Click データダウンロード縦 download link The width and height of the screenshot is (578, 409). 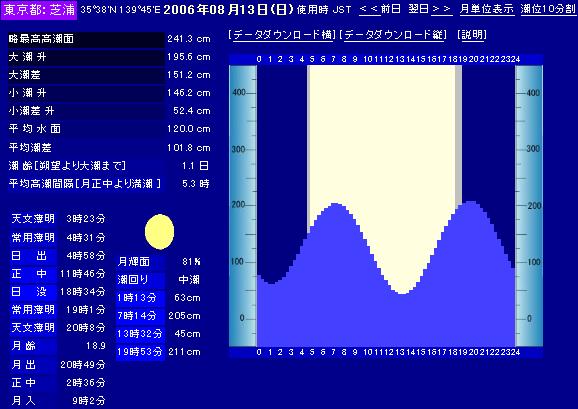point(393,35)
